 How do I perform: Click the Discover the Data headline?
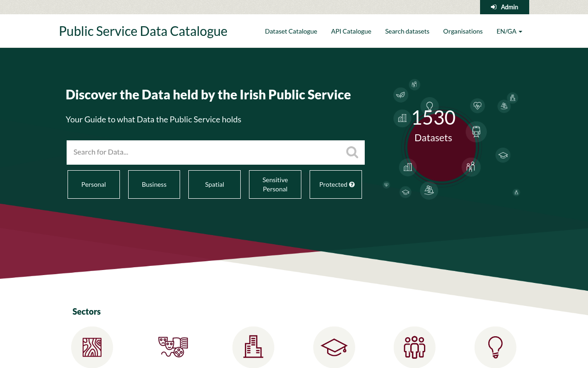[x=208, y=95]
